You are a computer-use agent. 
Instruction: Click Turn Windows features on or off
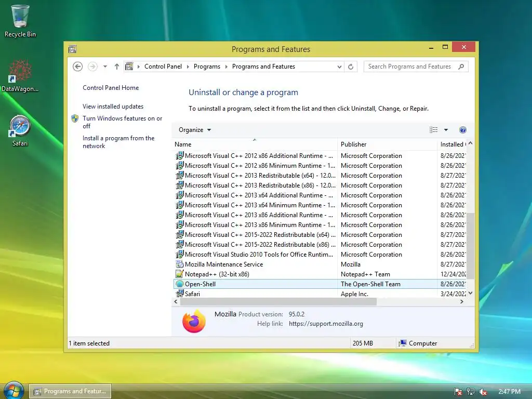coord(122,122)
